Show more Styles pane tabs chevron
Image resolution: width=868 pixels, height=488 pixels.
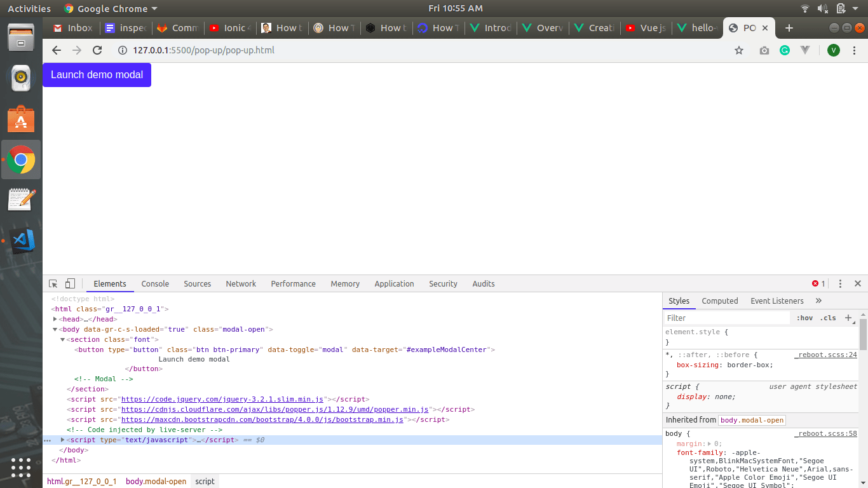click(818, 301)
